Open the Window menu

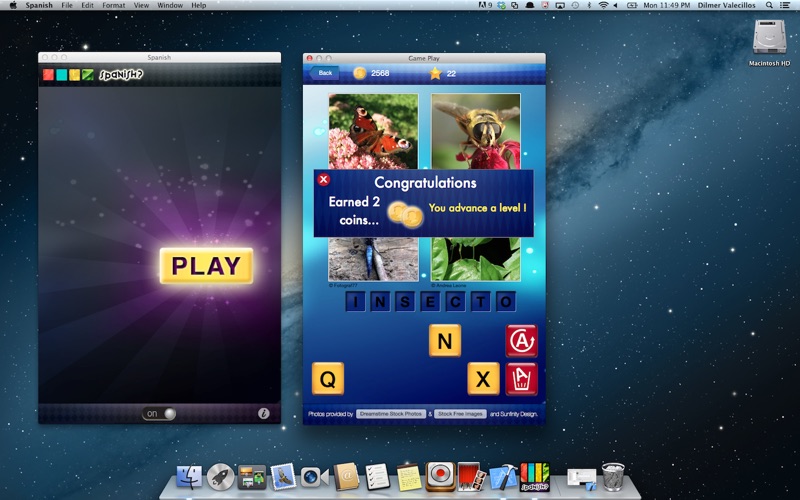tap(170, 5)
